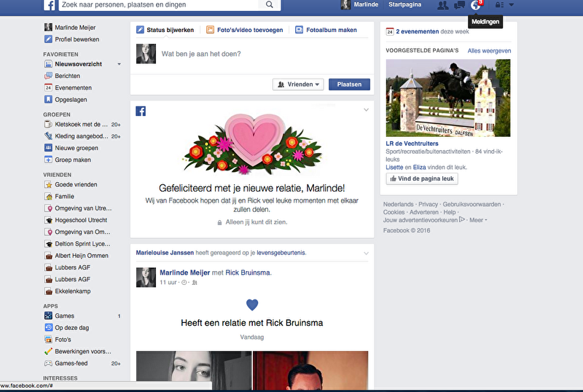This screenshot has height=392, width=583.
Task: Click the Nederlands language link
Action: pyautogui.click(x=398, y=205)
